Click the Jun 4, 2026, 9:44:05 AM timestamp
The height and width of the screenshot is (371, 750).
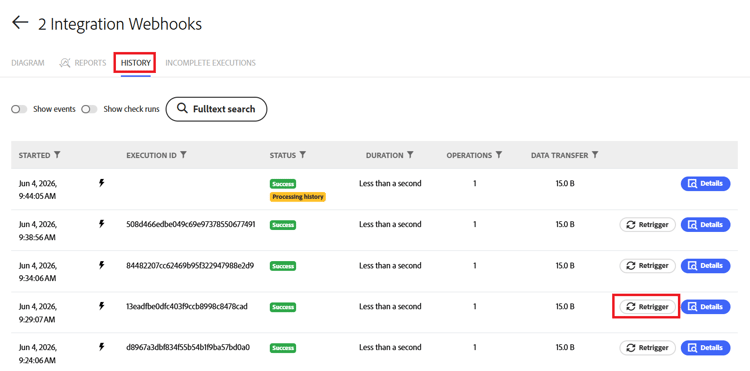pos(38,189)
